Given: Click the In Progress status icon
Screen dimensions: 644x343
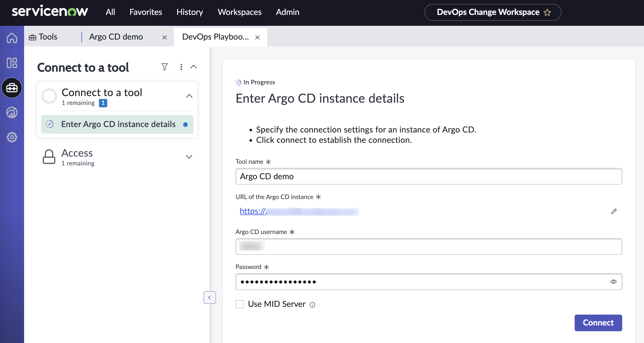Looking at the screenshot, I should pos(238,83).
